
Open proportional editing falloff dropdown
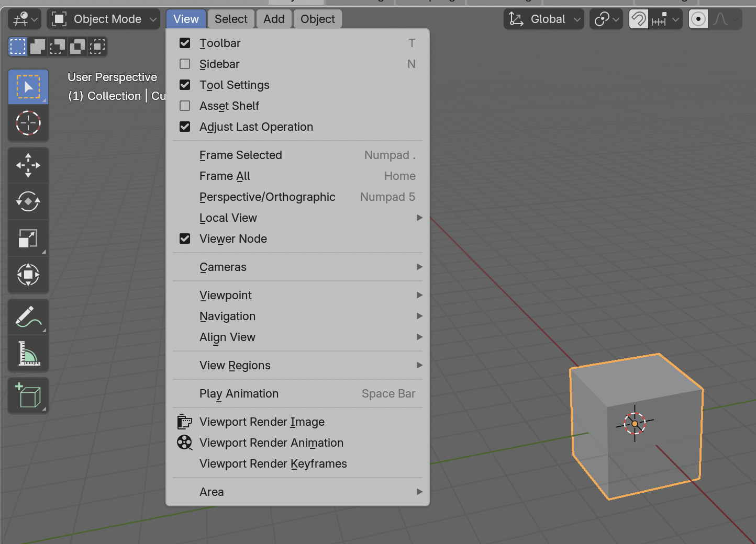[x=725, y=19]
